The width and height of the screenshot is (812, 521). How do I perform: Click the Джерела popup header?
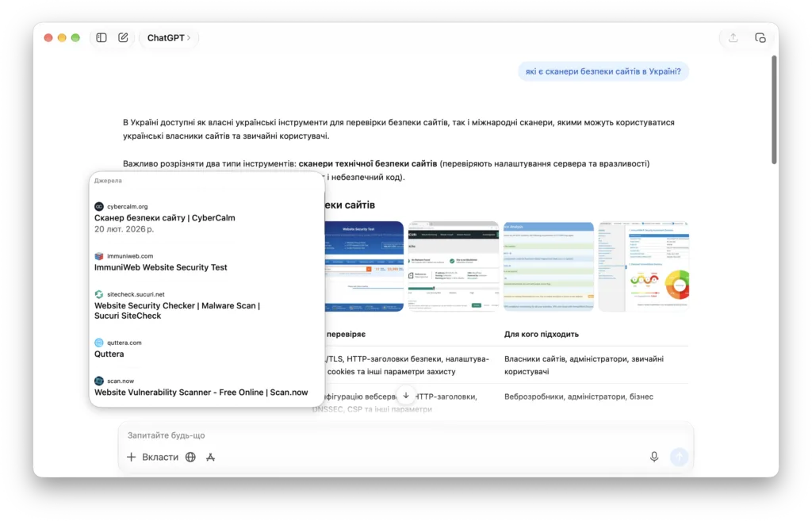pyautogui.click(x=108, y=181)
